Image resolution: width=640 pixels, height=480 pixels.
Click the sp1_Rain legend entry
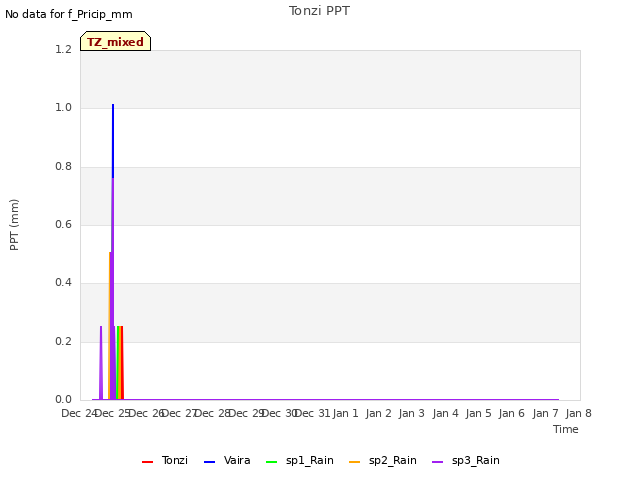pos(300,461)
